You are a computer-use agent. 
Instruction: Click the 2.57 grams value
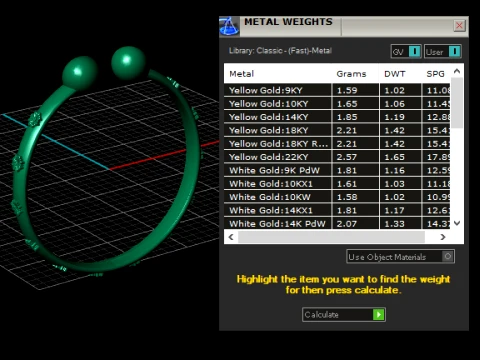click(347, 157)
